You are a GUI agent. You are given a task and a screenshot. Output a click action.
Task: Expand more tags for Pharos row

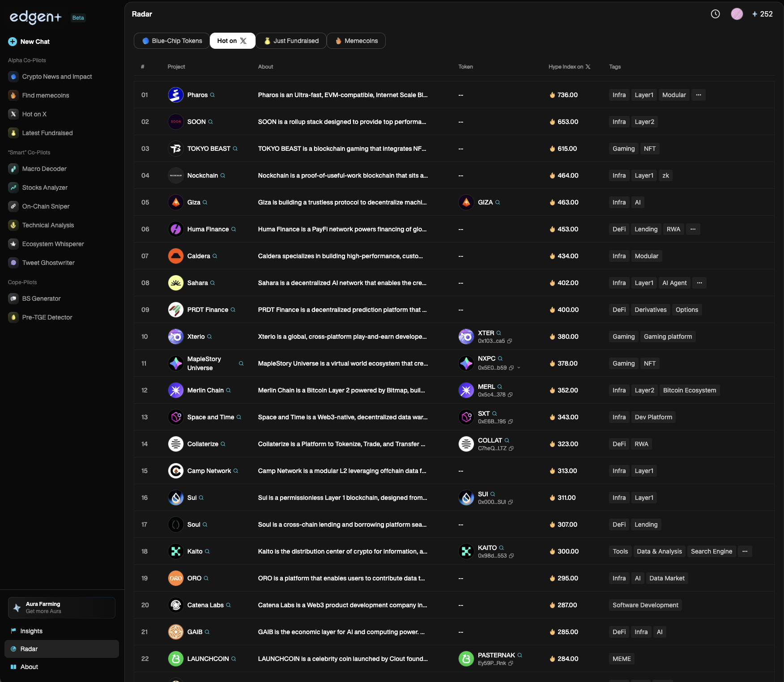[699, 95]
